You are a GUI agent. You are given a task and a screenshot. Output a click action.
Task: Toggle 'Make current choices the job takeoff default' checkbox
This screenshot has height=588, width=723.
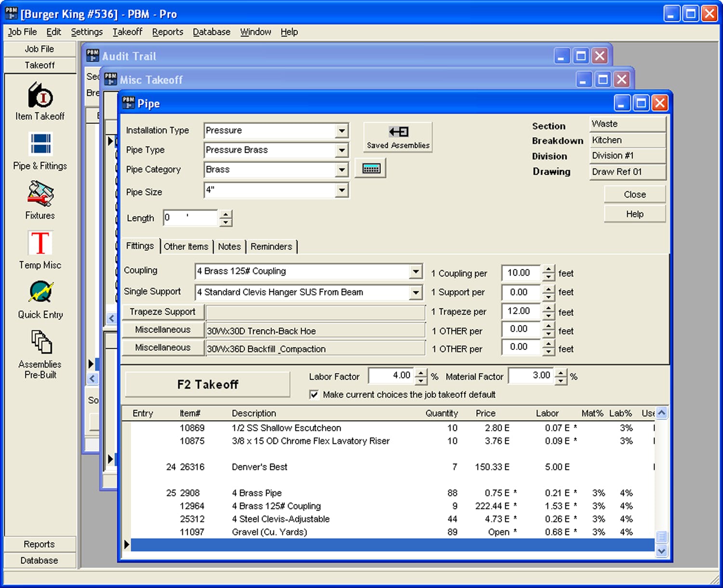pos(314,395)
